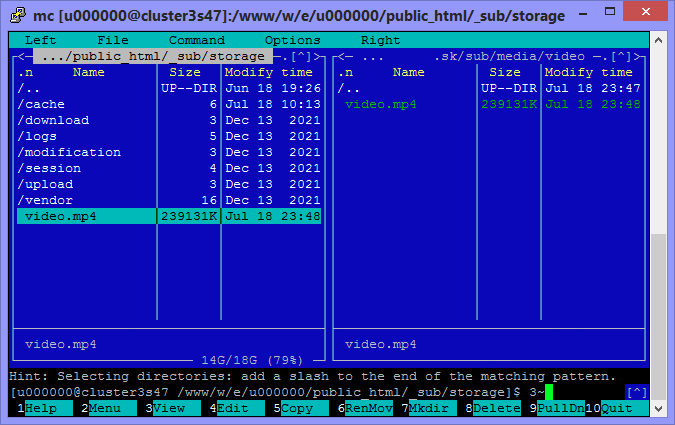Select the /vendor directory in left panel
Screen dimensions: 675x425
tap(45, 200)
